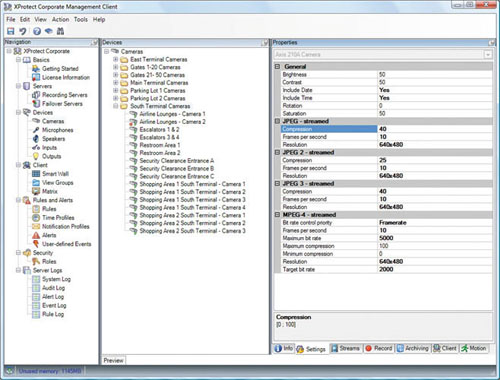Open the Action menu
Viewport: 500px width, 380px height.
click(x=60, y=19)
